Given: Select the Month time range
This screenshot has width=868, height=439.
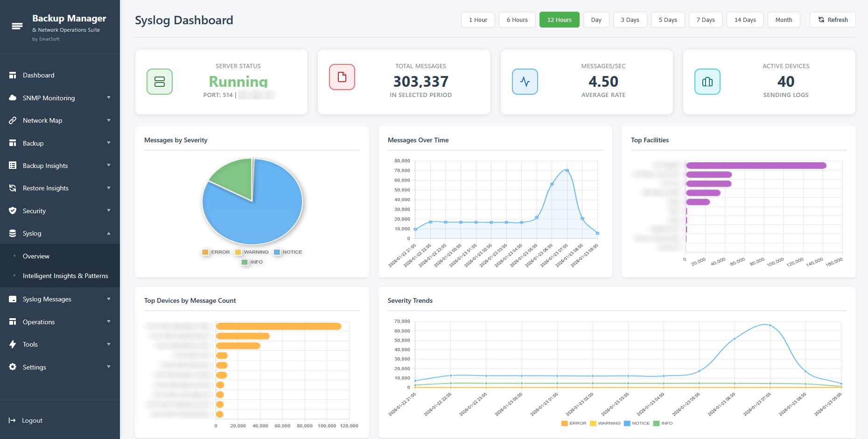Looking at the screenshot, I should point(784,20).
